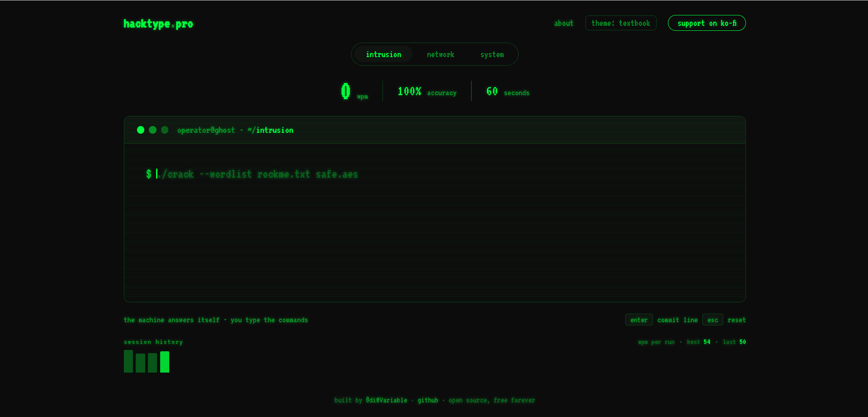Click the wpm counter value
Viewport: 868px width, 417px height.
pyautogui.click(x=346, y=91)
